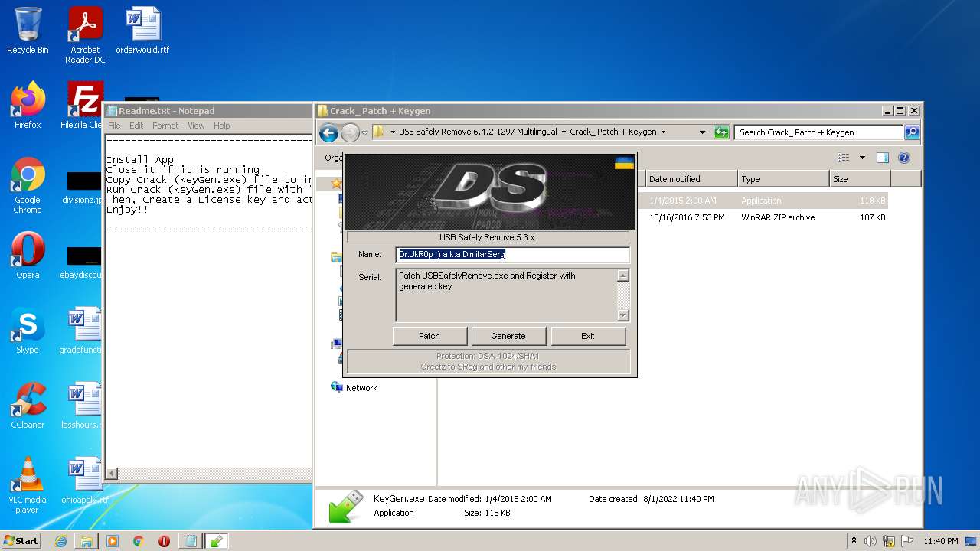The image size is (980, 551).
Task: Open Explorer Help question mark icon
Action: click(x=903, y=158)
